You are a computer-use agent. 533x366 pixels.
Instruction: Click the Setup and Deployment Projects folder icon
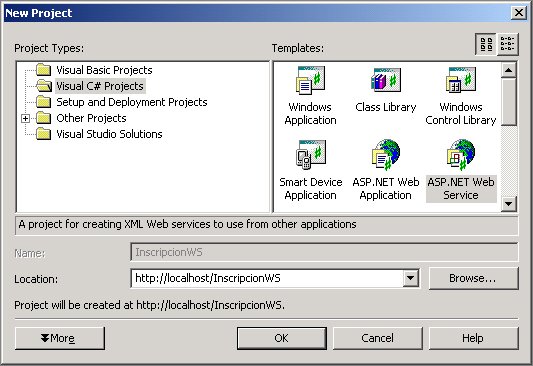[x=44, y=102]
